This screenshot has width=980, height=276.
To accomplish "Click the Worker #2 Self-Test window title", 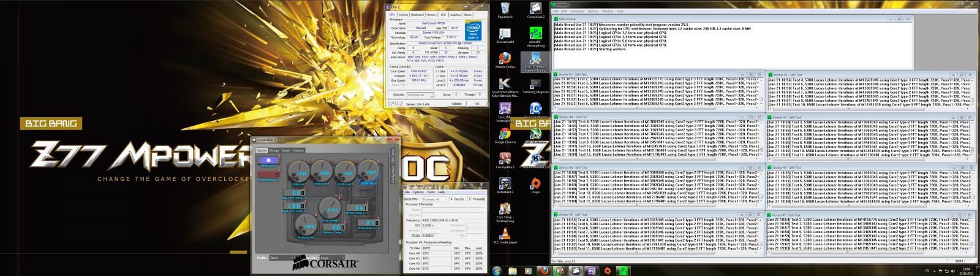I will coord(657,74).
